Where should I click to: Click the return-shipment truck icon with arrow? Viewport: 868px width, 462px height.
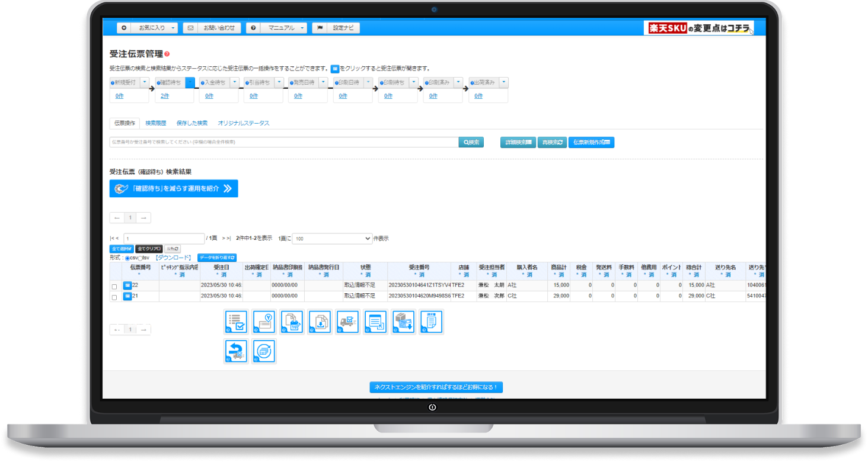click(x=235, y=351)
